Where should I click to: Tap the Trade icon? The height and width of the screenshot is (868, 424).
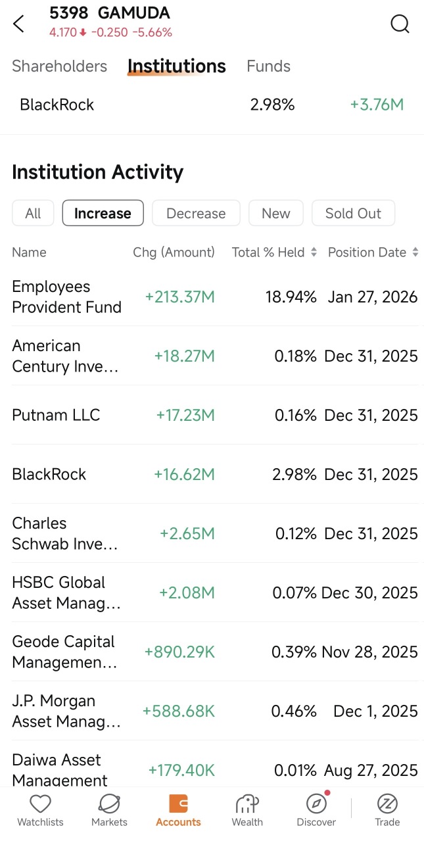(x=387, y=804)
